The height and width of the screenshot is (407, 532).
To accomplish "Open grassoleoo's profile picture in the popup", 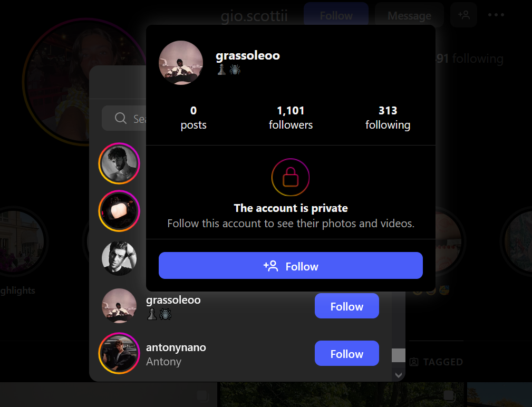I will [181, 63].
